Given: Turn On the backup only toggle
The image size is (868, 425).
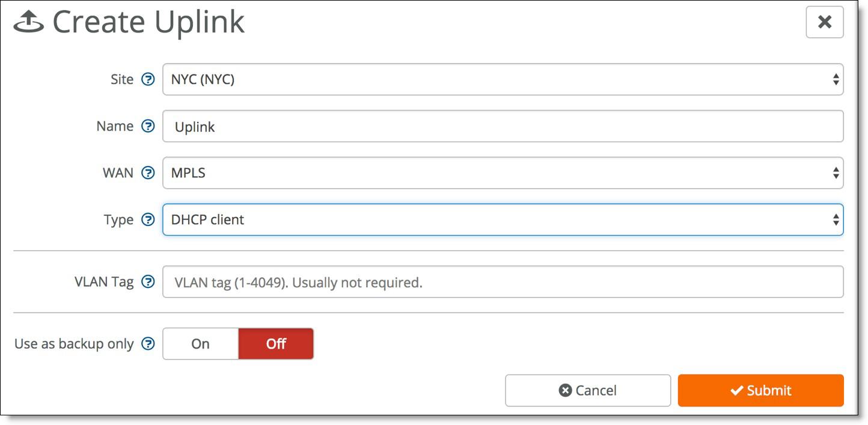Looking at the screenshot, I should [x=201, y=344].
